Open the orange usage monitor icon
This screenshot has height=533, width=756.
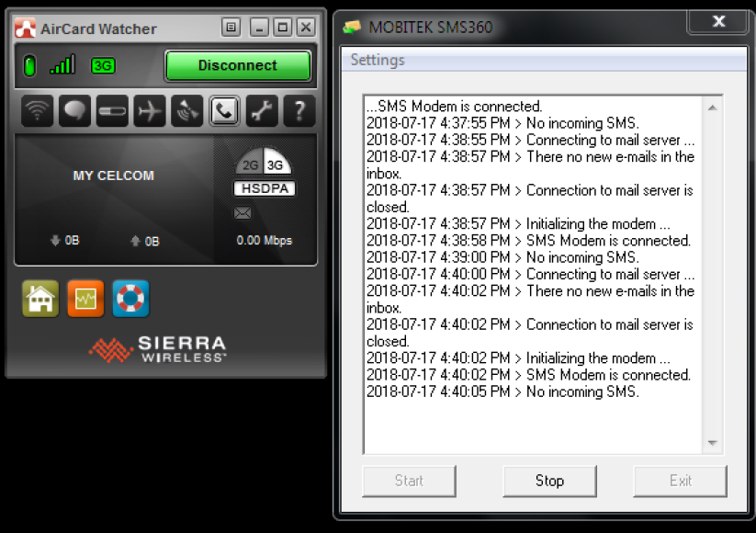click(85, 300)
